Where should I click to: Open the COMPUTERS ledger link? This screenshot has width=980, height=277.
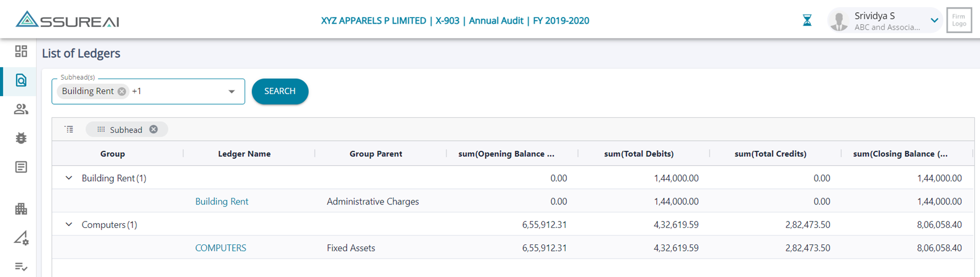[220, 248]
